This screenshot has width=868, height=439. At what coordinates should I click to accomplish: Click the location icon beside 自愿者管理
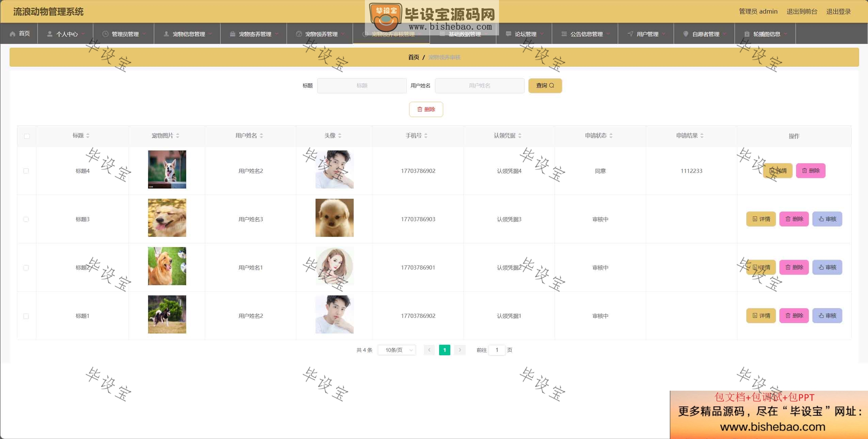(686, 34)
